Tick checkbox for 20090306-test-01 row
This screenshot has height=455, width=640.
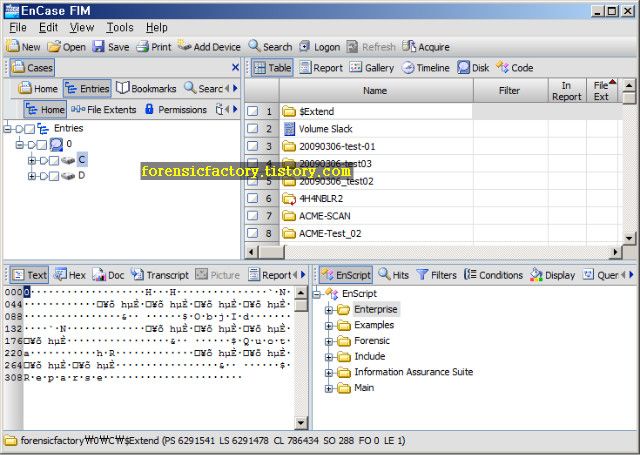click(253, 146)
